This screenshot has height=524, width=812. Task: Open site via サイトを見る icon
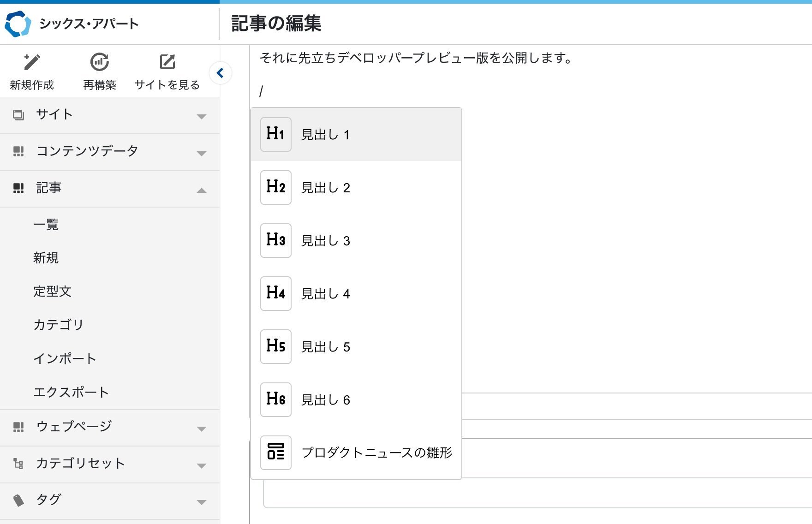tap(167, 62)
